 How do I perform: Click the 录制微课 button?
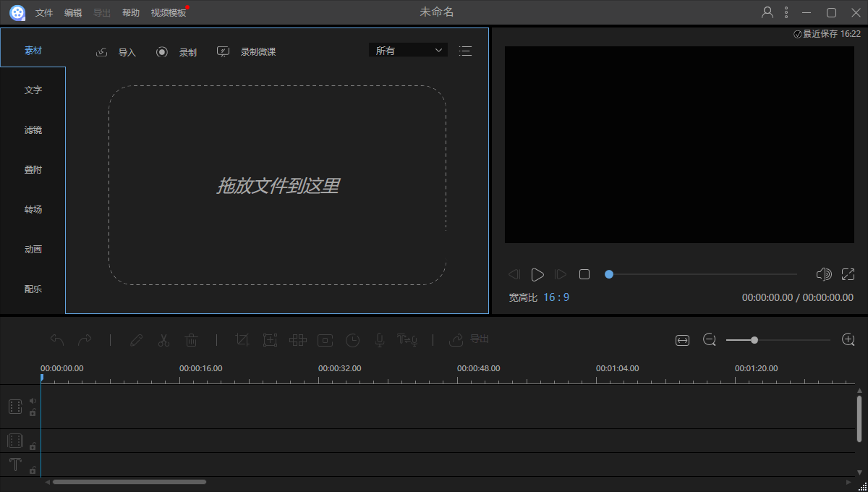pyautogui.click(x=247, y=52)
